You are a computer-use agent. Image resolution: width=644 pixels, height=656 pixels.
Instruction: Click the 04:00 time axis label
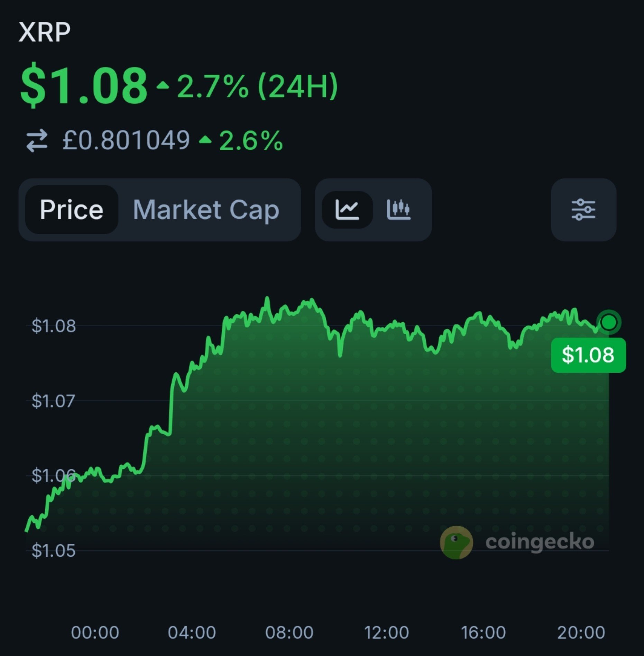coord(192,632)
